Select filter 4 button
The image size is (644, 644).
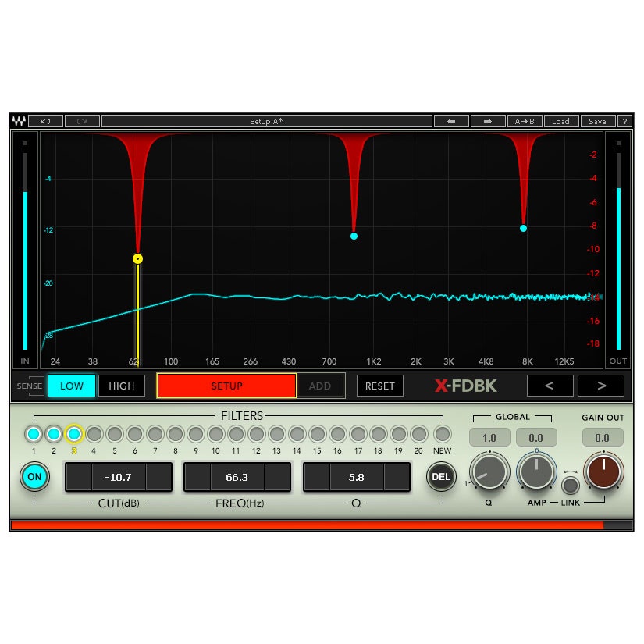94,434
